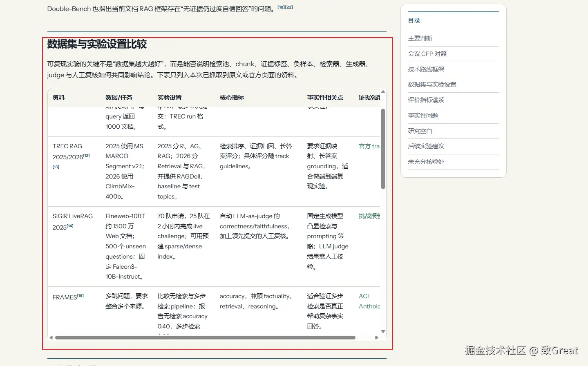
Task: Click citation reference [18] after Double-Bench sentence
Action: (281, 7)
